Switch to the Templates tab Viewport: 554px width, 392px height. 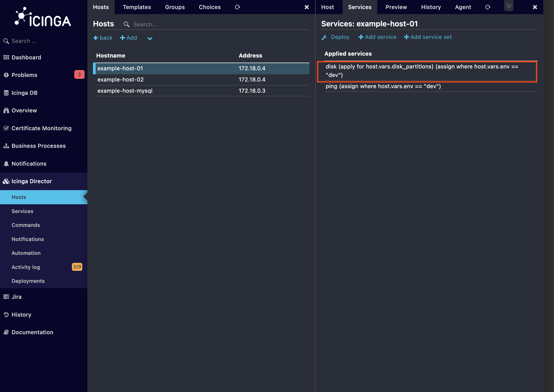(x=137, y=7)
